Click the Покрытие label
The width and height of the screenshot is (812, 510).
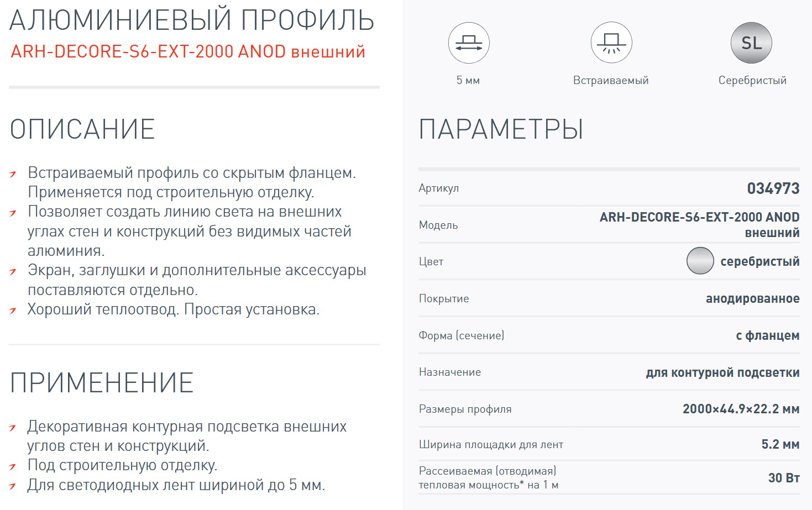[x=444, y=298]
